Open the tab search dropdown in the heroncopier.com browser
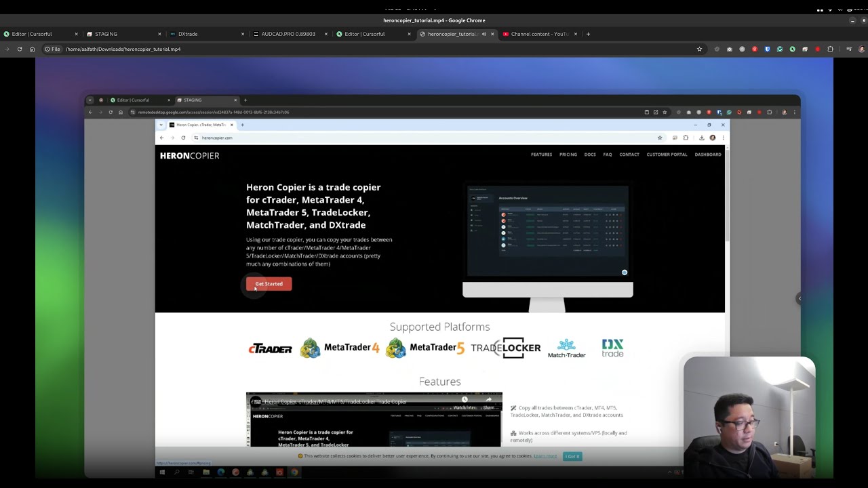Image resolution: width=868 pixels, height=488 pixels. (x=161, y=125)
